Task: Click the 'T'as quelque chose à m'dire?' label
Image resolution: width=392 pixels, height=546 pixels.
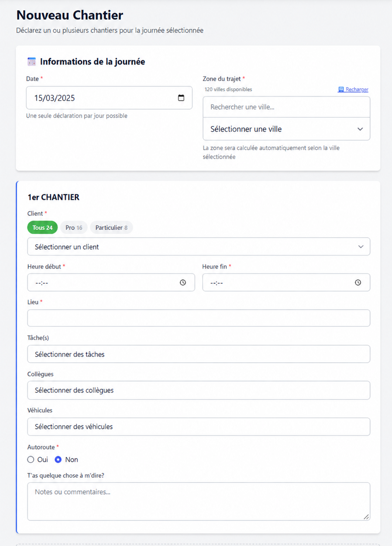Action: tap(66, 476)
